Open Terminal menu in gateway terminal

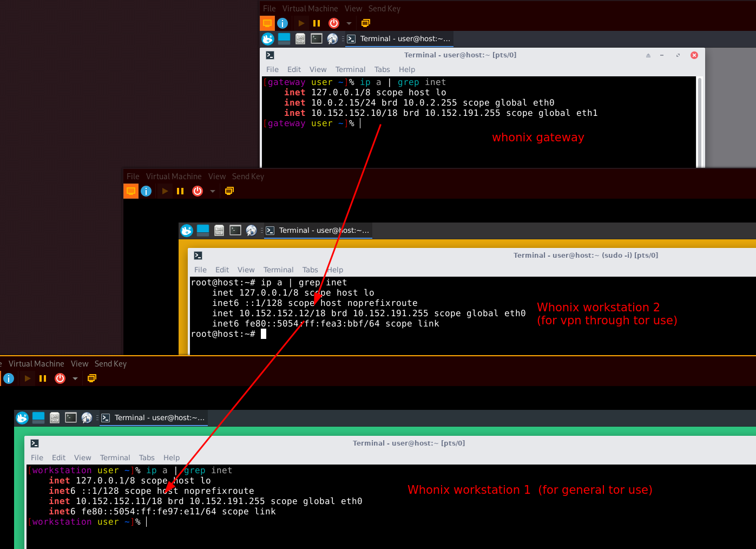click(350, 69)
